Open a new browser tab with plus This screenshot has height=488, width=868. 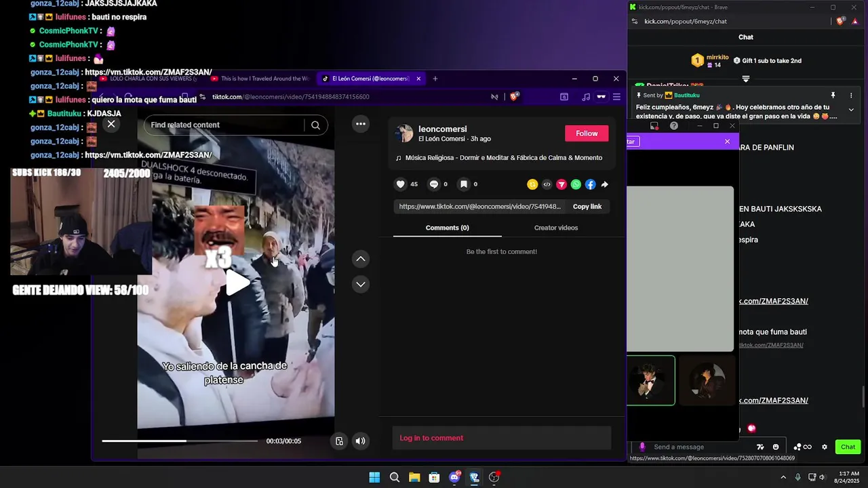[435, 79]
